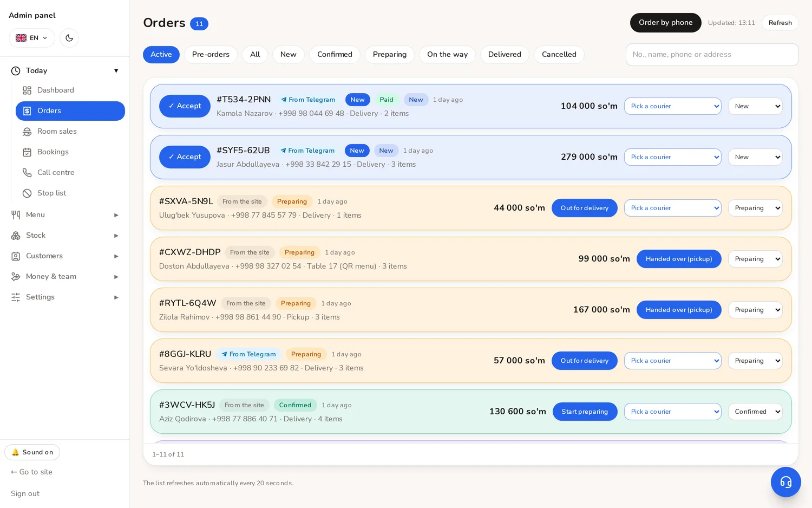Mark #8GGJ-KLRU Out for delivery
The height and width of the screenshot is (508, 812).
click(x=585, y=361)
